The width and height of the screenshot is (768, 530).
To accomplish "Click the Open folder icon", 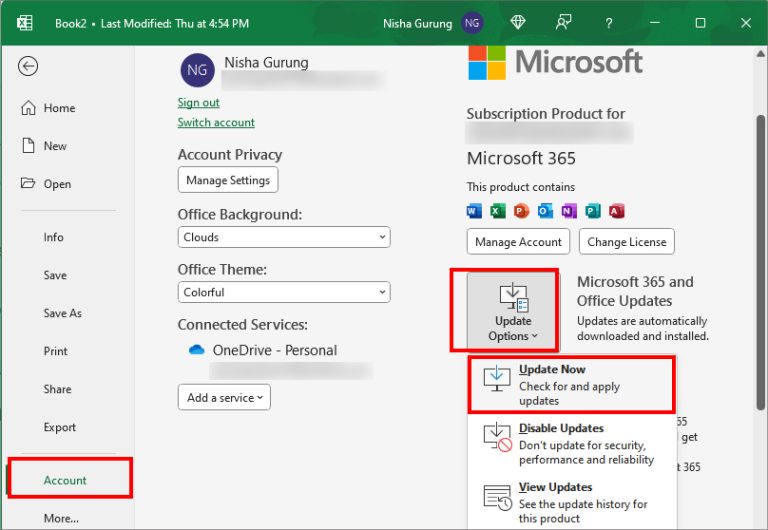I will tap(28, 183).
